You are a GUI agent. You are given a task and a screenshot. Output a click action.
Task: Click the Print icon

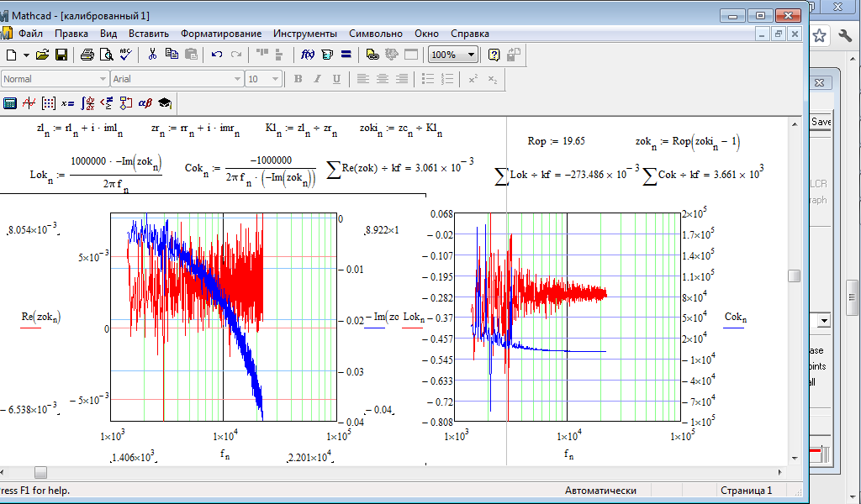tap(87, 55)
